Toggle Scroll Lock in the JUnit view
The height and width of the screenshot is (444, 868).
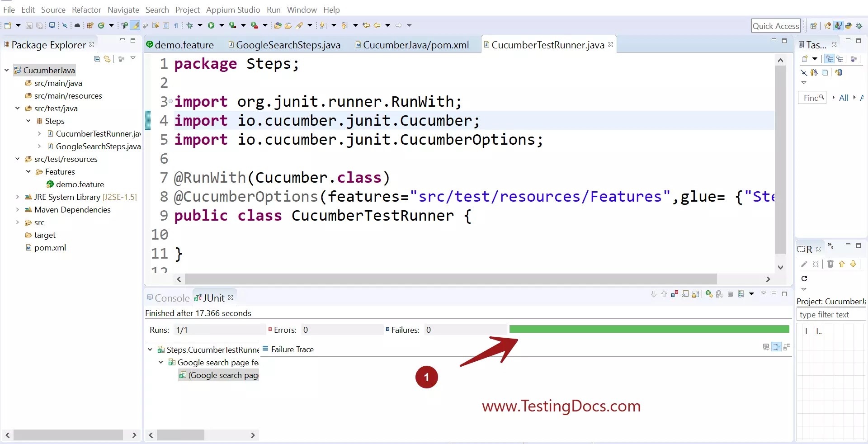695,294
